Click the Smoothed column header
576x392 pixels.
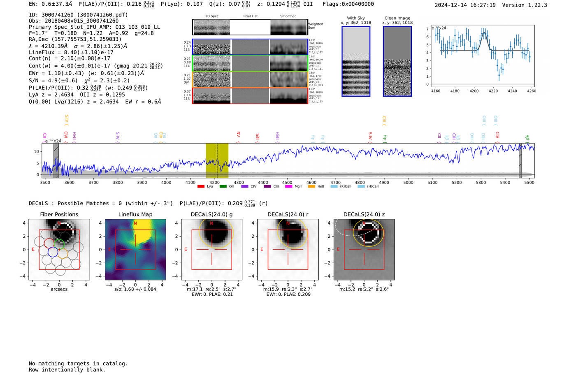point(288,16)
